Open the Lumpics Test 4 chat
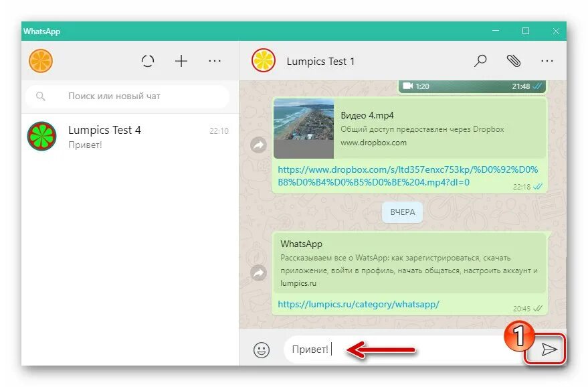The height and width of the screenshot is (387, 588). (x=130, y=137)
